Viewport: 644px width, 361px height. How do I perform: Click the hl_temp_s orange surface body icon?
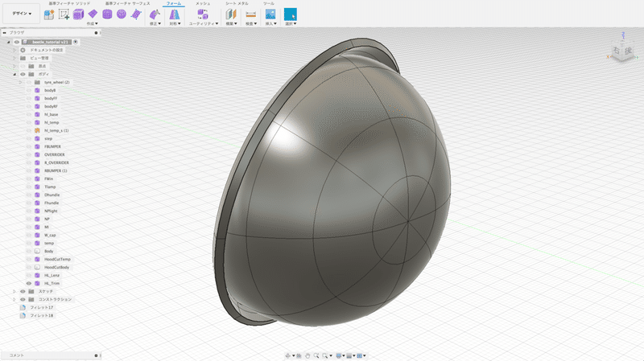click(x=37, y=130)
